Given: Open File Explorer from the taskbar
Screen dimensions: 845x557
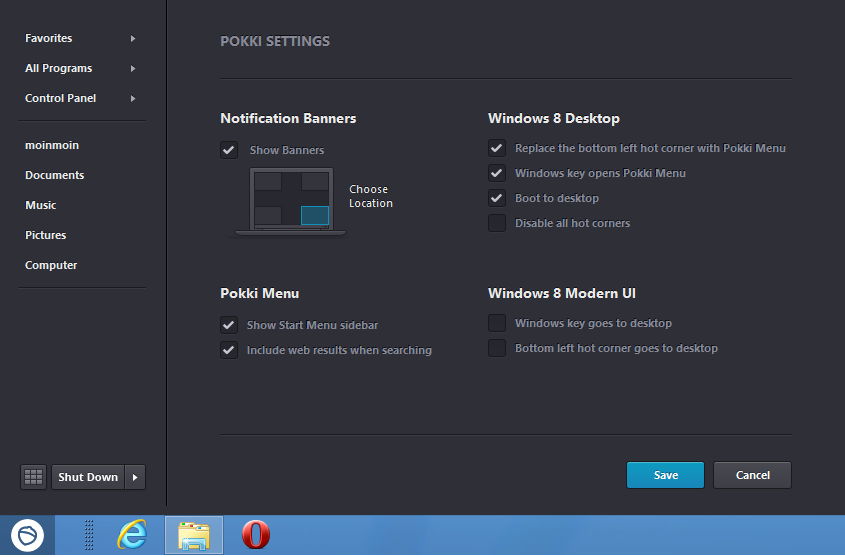Looking at the screenshot, I should [x=194, y=535].
